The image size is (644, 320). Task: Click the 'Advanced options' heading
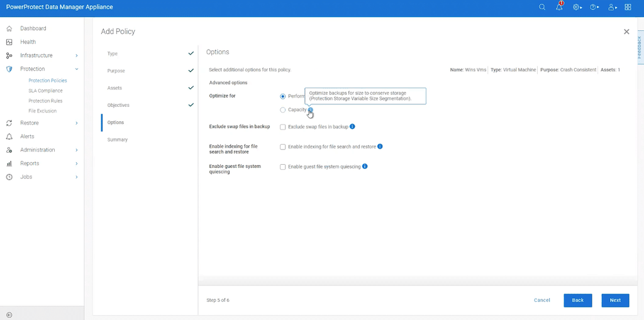228,82
